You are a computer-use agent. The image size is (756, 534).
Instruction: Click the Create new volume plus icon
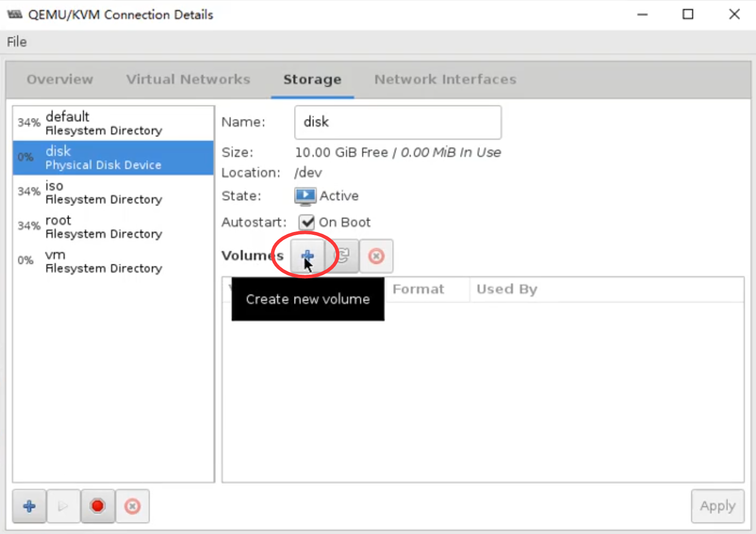point(307,256)
